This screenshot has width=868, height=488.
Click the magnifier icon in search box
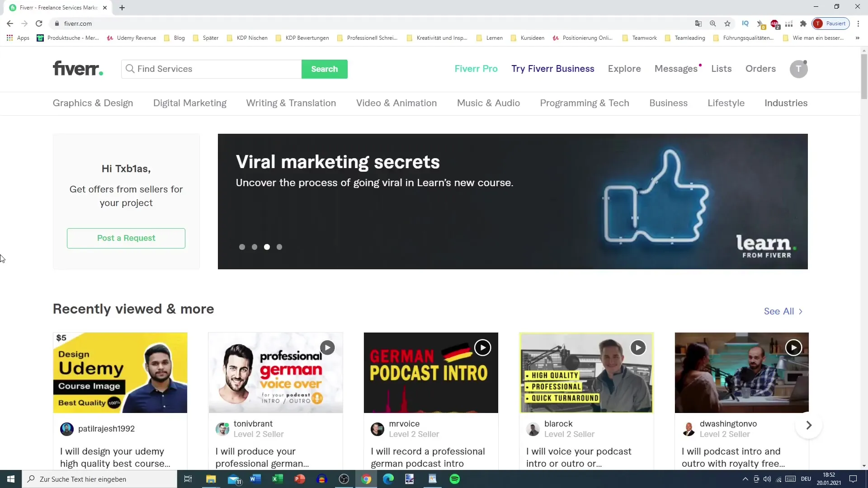[130, 69]
